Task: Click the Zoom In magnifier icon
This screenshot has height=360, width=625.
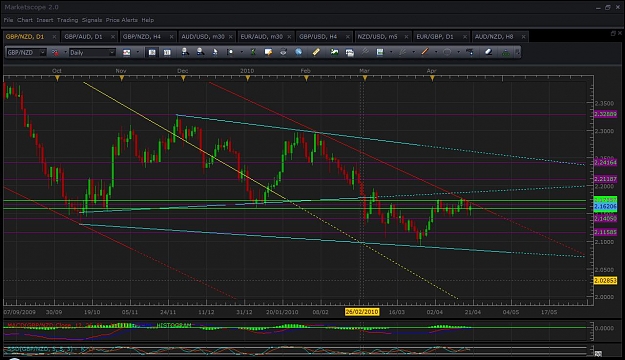Action: coord(185,52)
